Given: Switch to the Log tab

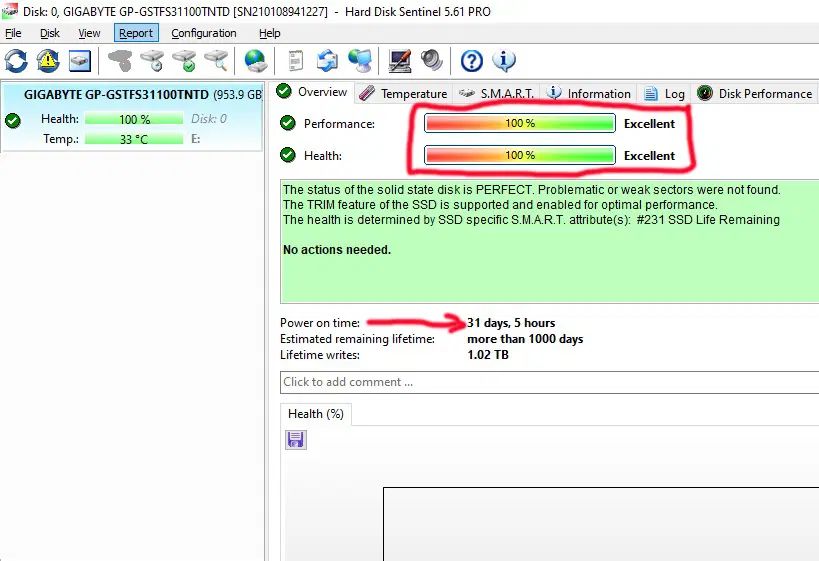Looking at the screenshot, I should (x=664, y=94).
